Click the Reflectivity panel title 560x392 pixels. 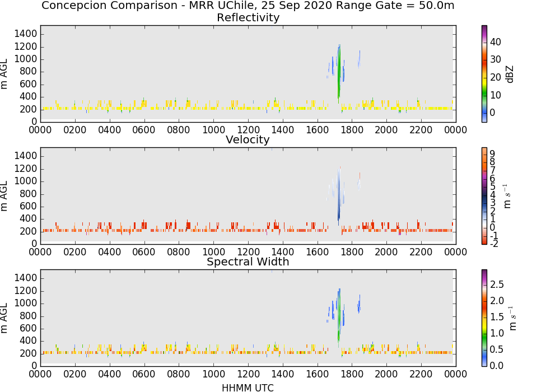(248, 17)
